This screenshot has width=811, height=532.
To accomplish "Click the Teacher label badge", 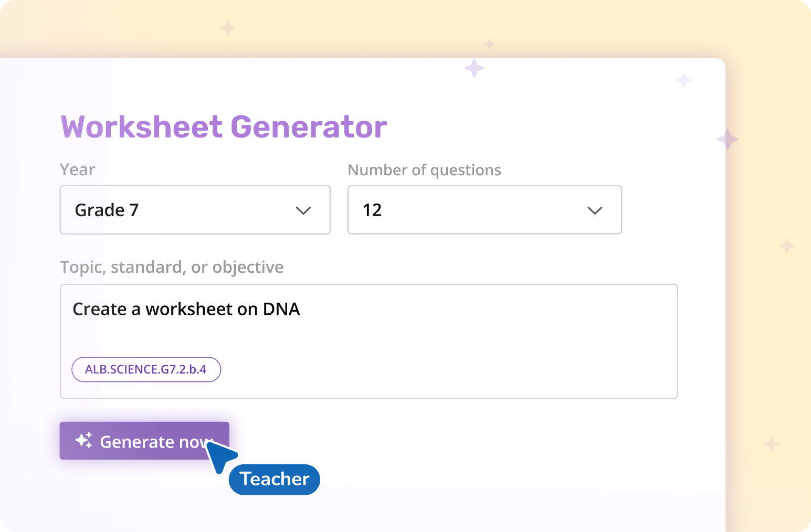I will 274,479.
